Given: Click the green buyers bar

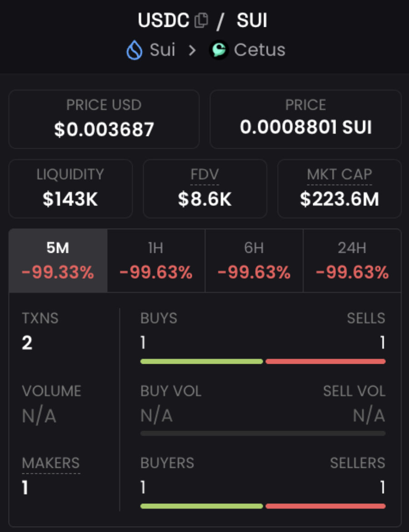Looking at the screenshot, I should 201,506.
